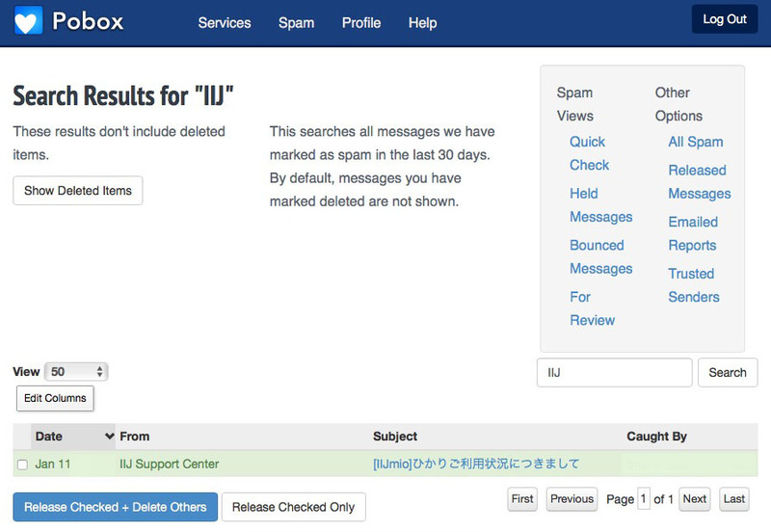Image resolution: width=771 pixels, height=532 pixels.
Task: Open the View count dropdown showing 50
Action: point(76,372)
